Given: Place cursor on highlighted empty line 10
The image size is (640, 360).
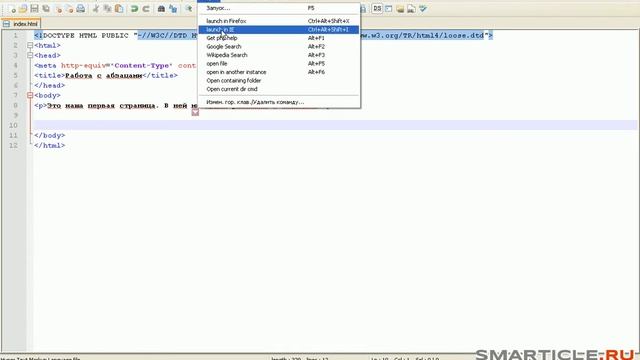Looking at the screenshot, I should pyautogui.click(x=335, y=125).
